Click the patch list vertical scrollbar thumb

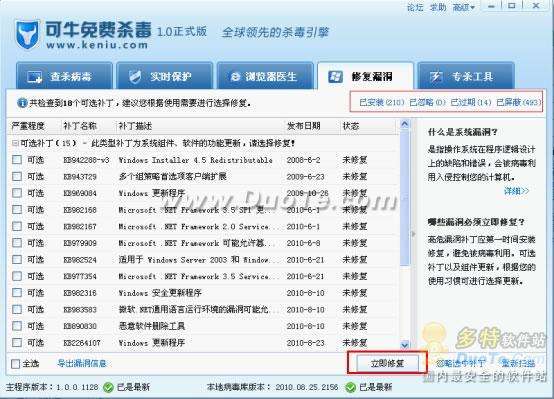coord(405,198)
